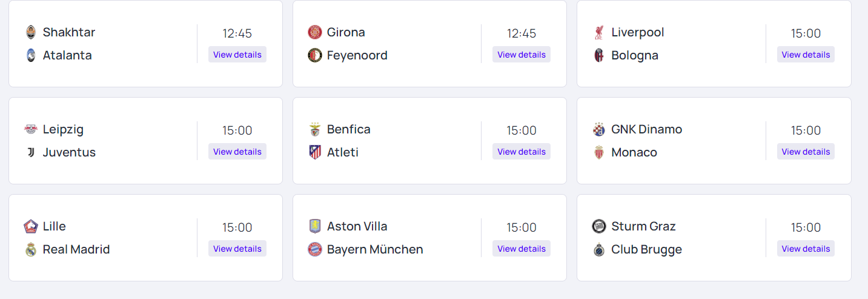The width and height of the screenshot is (868, 299).
Task: Click the Liverpool club crest icon
Action: pos(599,32)
